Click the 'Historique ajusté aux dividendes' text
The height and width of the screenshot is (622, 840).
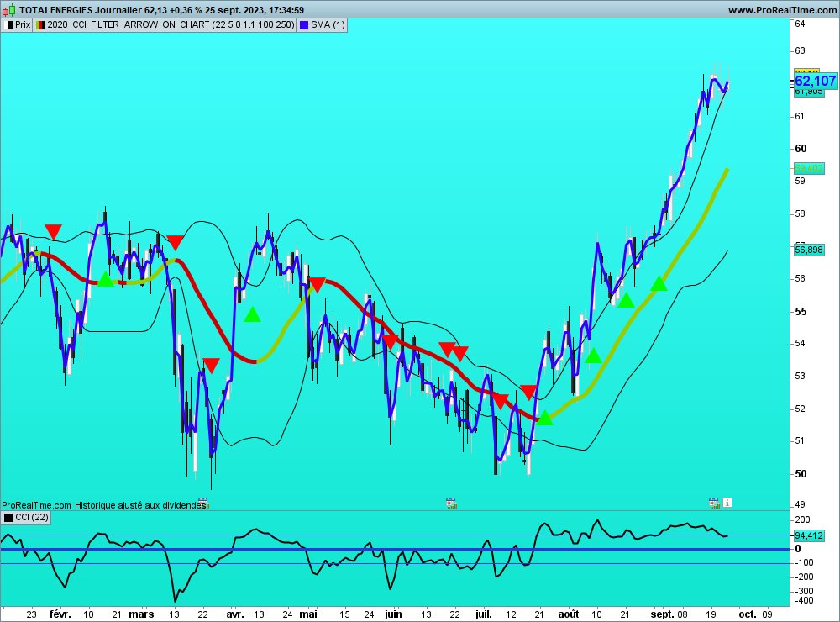pos(143,505)
